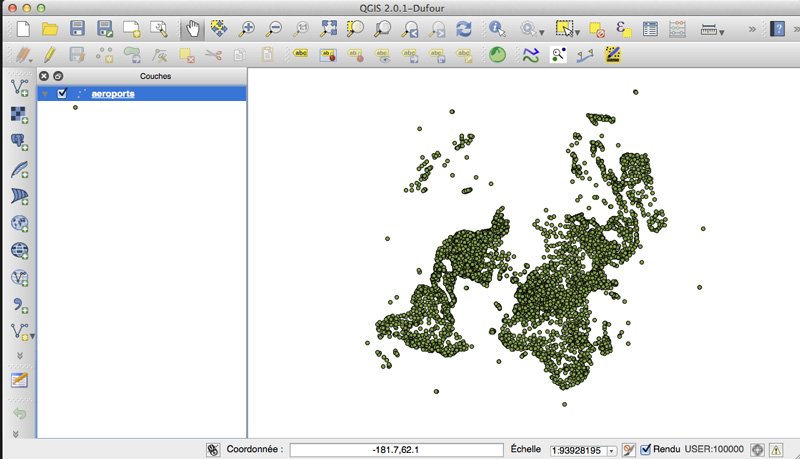Toggle the extents display icon beside Coordonnée
This screenshot has height=459, width=800.
pos(213,450)
